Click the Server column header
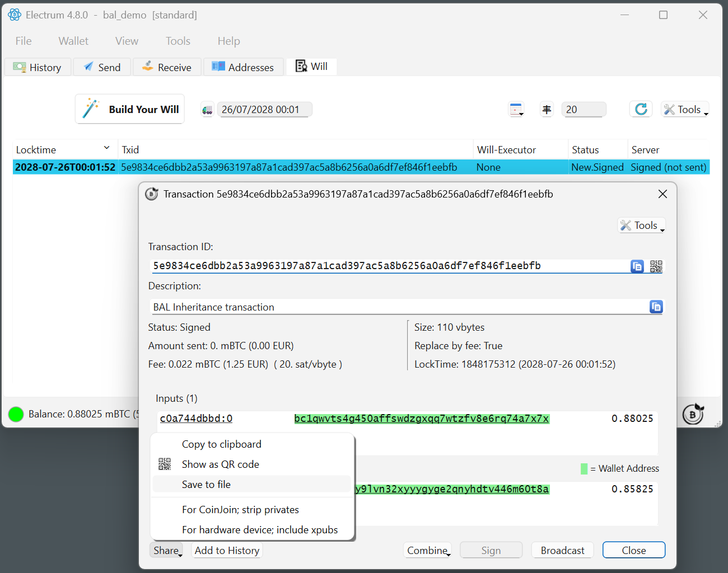 pos(669,150)
